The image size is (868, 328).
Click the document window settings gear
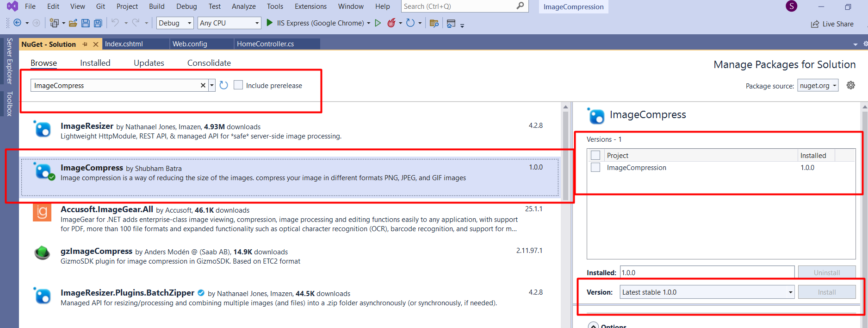point(865,44)
